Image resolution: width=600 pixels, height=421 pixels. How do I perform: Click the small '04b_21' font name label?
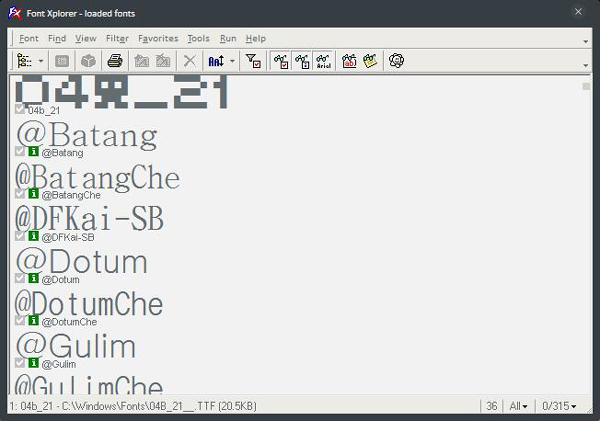[x=44, y=111]
